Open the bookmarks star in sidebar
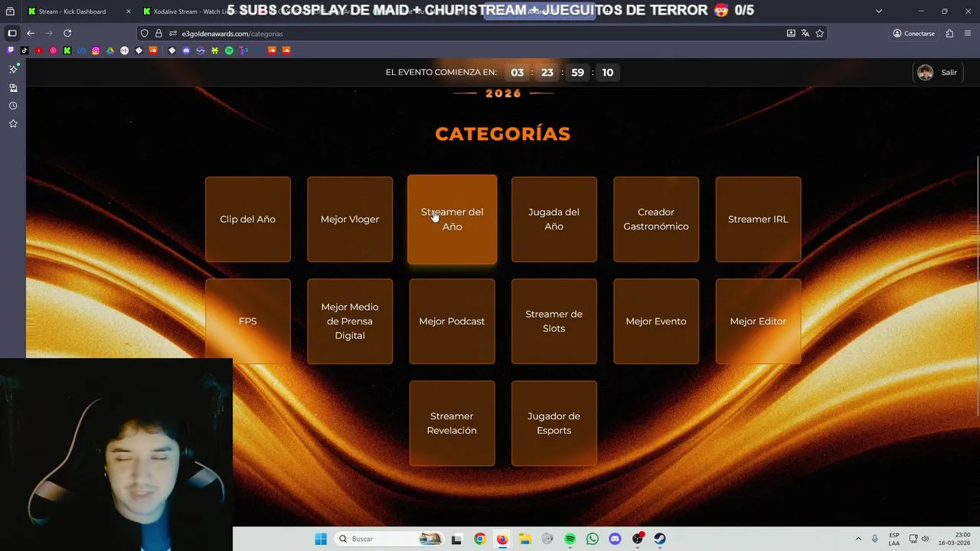This screenshot has width=980, height=551. point(13,123)
